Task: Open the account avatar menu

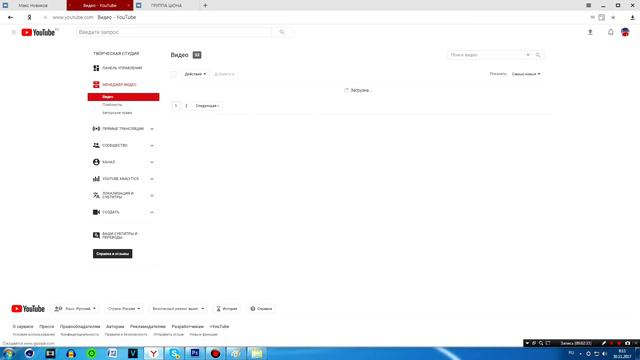Action: tap(625, 32)
